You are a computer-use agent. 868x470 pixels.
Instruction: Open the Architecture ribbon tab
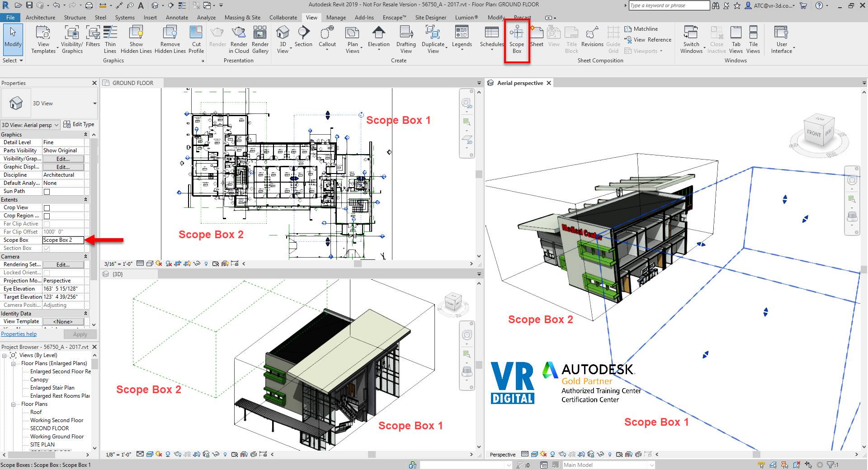tap(40, 18)
